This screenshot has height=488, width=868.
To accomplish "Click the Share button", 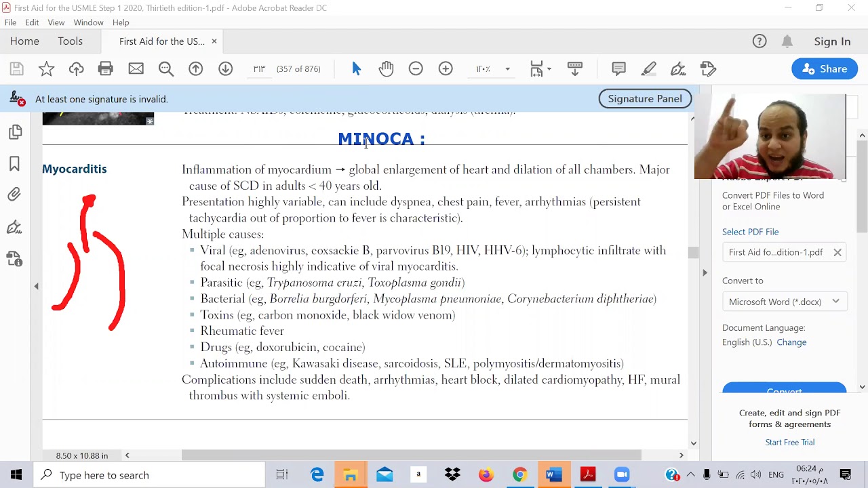I will click(825, 68).
